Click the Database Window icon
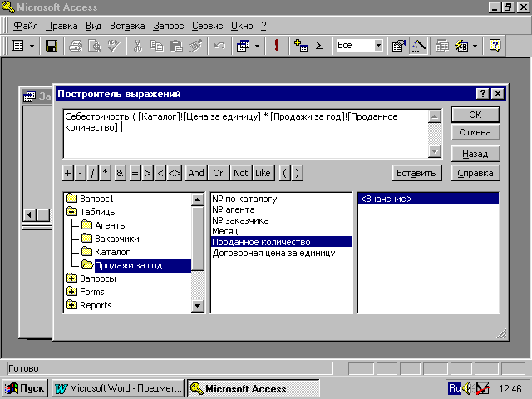The image size is (532, 399). coord(442,46)
